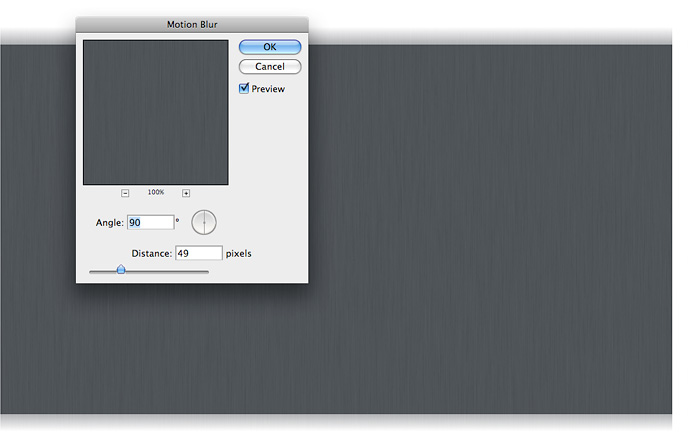
Task: Toggle the Preview checkbox
Action: pos(244,89)
